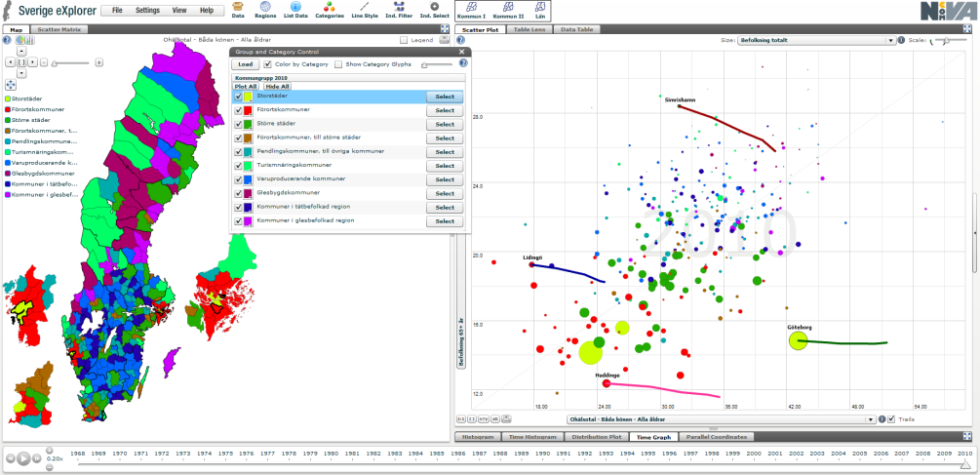
Task: Increase the animation speed
Action: pos(50,451)
